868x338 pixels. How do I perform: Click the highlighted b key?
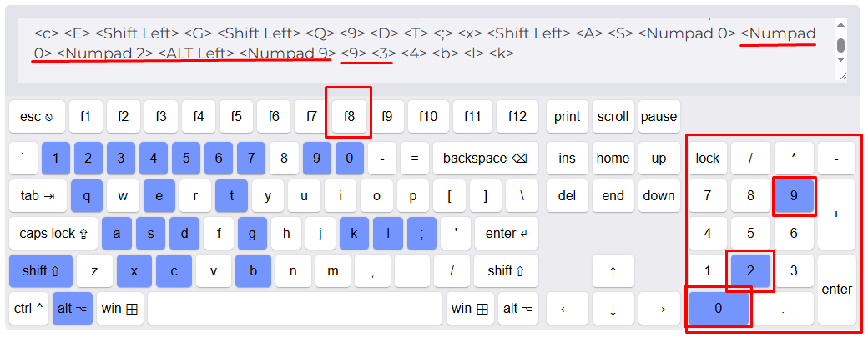253,271
